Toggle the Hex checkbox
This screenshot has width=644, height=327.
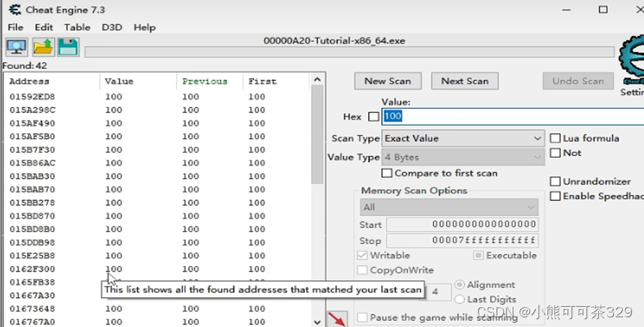click(373, 117)
